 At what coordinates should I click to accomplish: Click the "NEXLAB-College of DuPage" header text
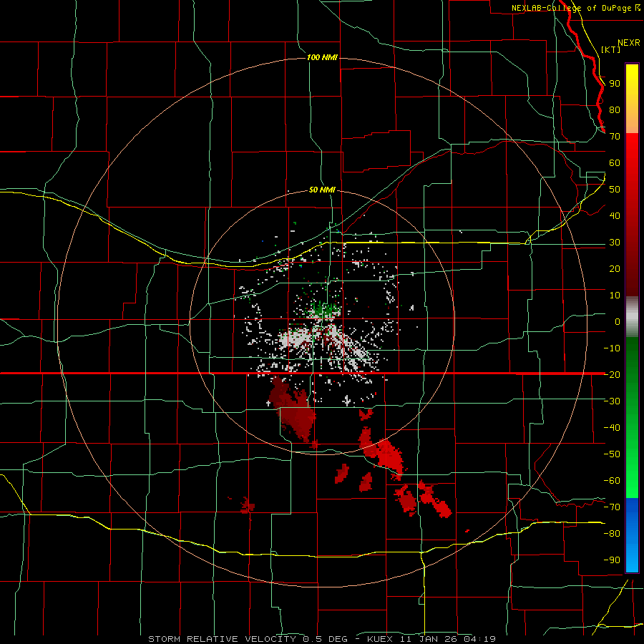coord(572,8)
